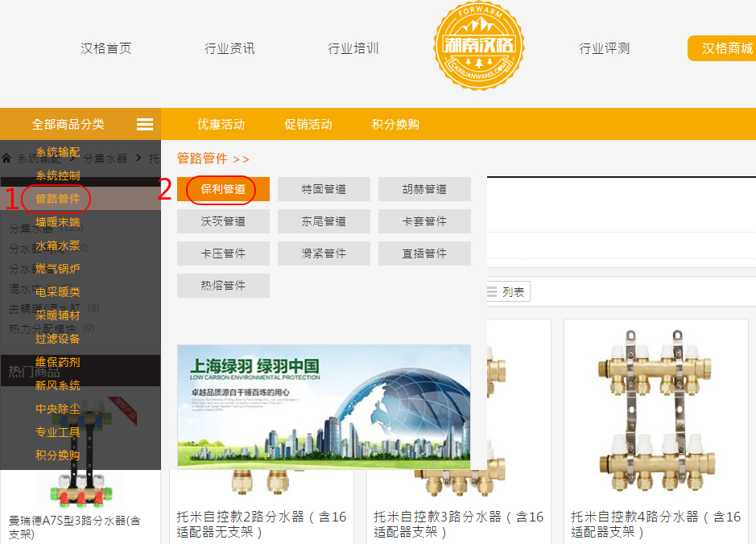
Task: Select 管路管件 category in sidebar
Action: point(57,199)
